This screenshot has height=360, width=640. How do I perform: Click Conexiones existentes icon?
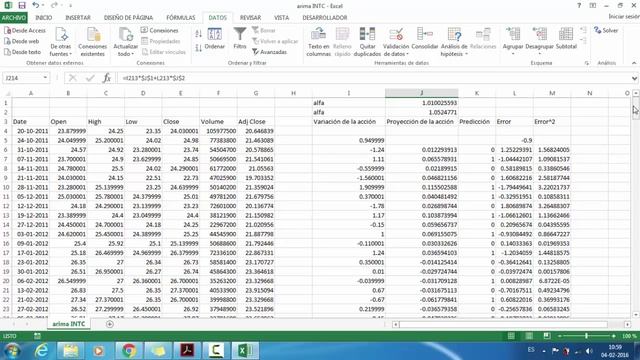93,42
